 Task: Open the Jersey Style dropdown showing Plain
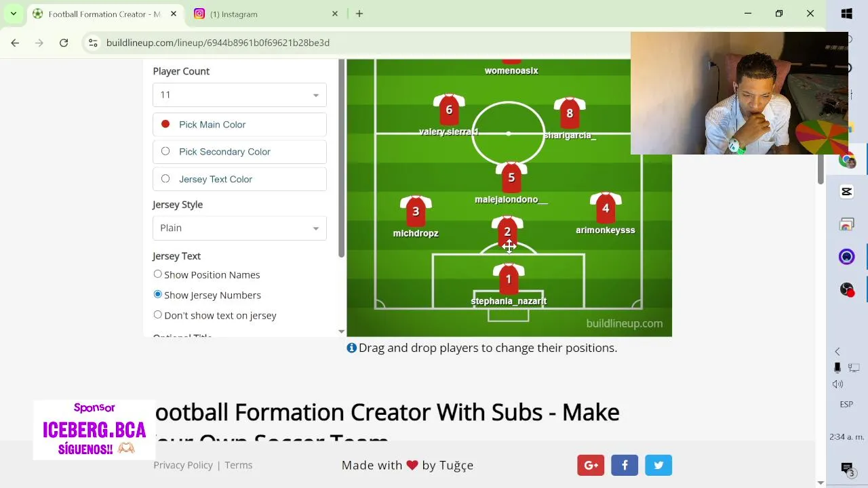click(x=239, y=228)
